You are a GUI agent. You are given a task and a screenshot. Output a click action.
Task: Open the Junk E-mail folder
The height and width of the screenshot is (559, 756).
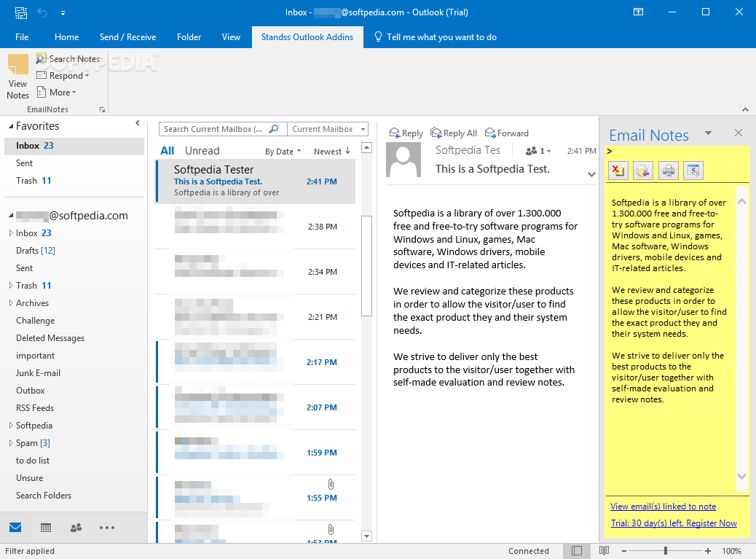point(38,373)
